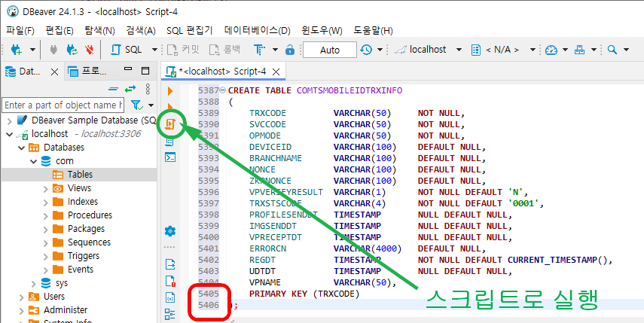
Task: Open the 윈도우(W) menu
Action: [x=322, y=31]
